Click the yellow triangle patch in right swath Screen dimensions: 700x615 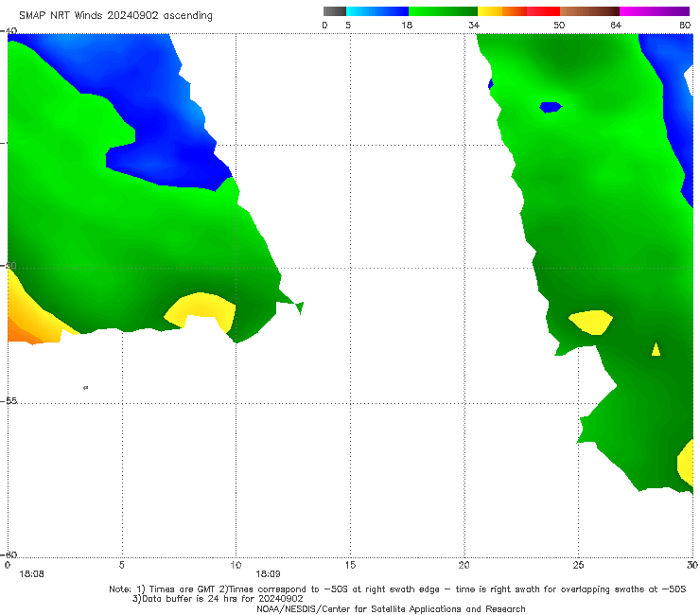pos(656,350)
